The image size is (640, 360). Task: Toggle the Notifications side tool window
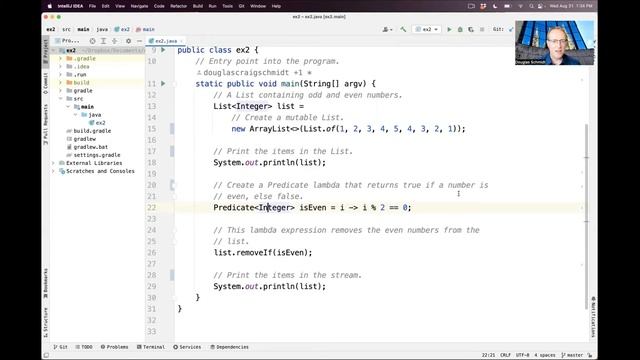[593, 317]
